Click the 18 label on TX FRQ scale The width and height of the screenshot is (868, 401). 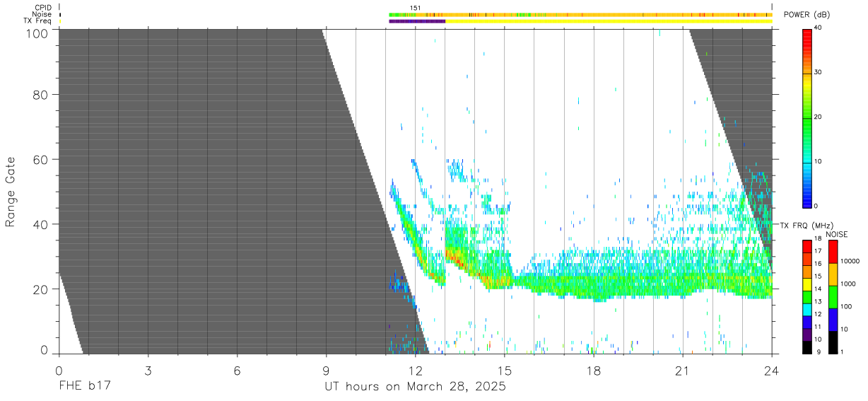tap(817, 239)
